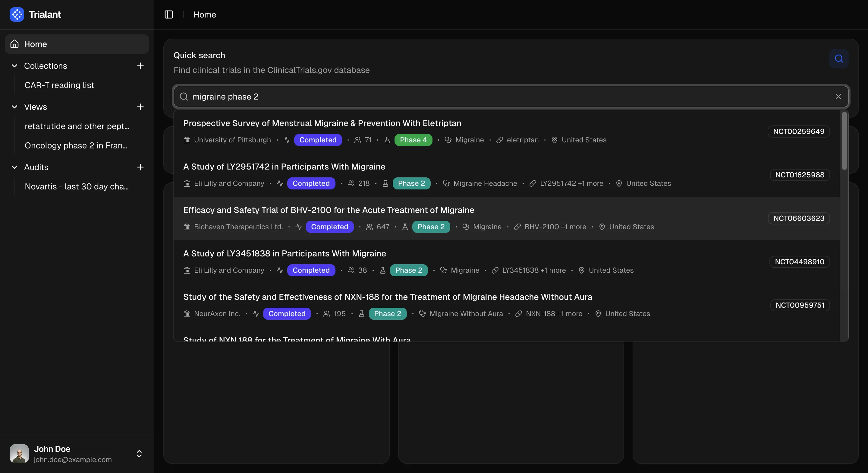Click the magnifier icon inside search field

(x=184, y=97)
